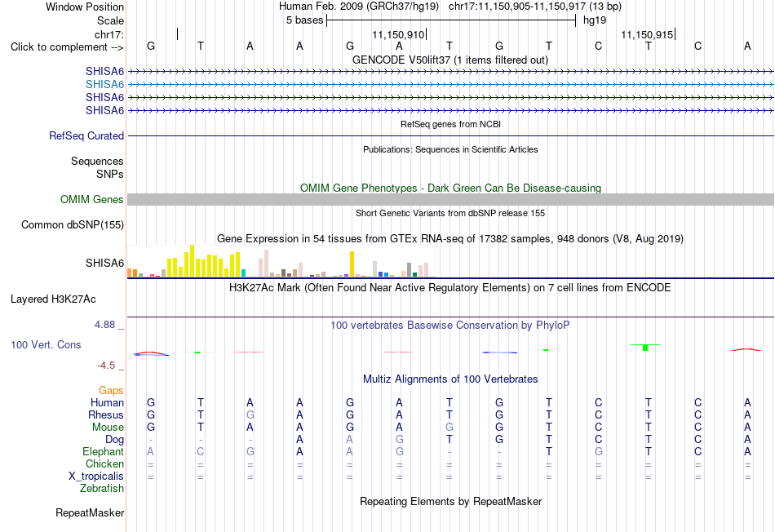Open the 'RefSeq genes from NCBI' track title
Viewport: 775px width, 532px height.
tap(450, 124)
